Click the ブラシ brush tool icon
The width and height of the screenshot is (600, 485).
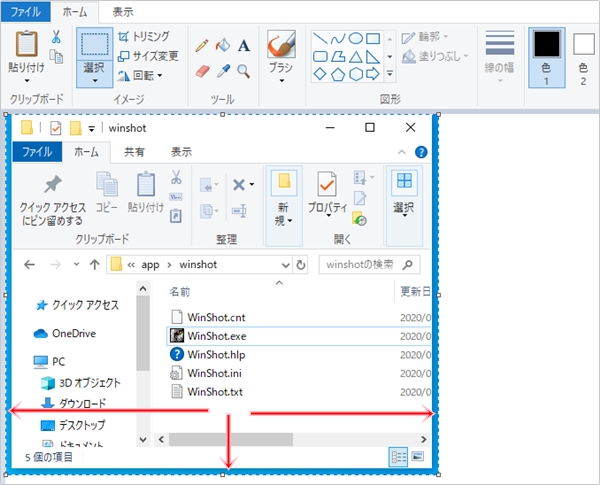coord(281,44)
